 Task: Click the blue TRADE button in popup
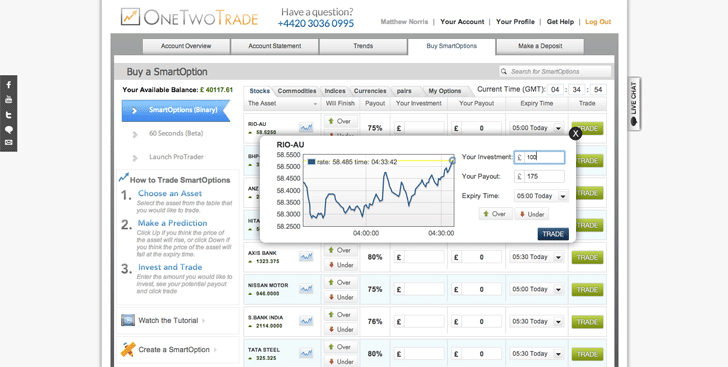coord(553,234)
